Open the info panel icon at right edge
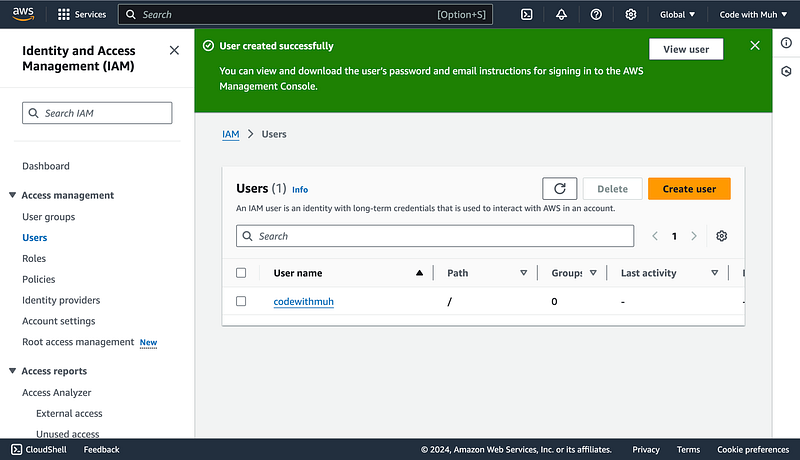Viewport: 800px width, 460px height. click(786, 43)
